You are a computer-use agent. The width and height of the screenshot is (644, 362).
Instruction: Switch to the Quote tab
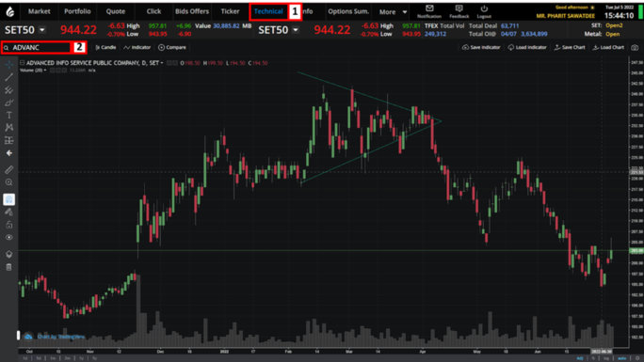coord(116,11)
